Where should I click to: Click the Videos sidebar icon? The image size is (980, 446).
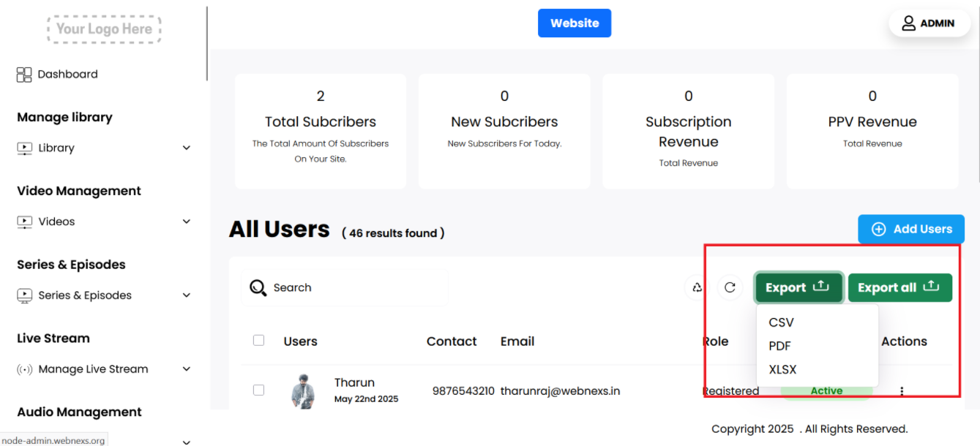(25, 222)
